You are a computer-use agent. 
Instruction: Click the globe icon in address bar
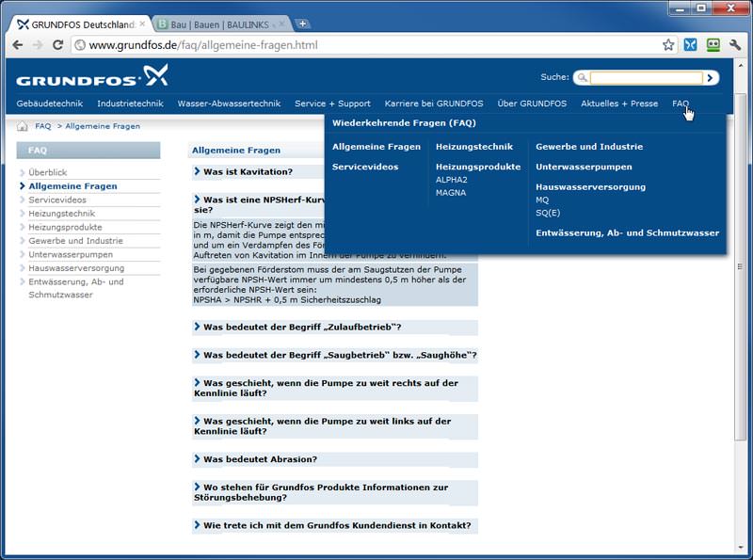coord(80,45)
